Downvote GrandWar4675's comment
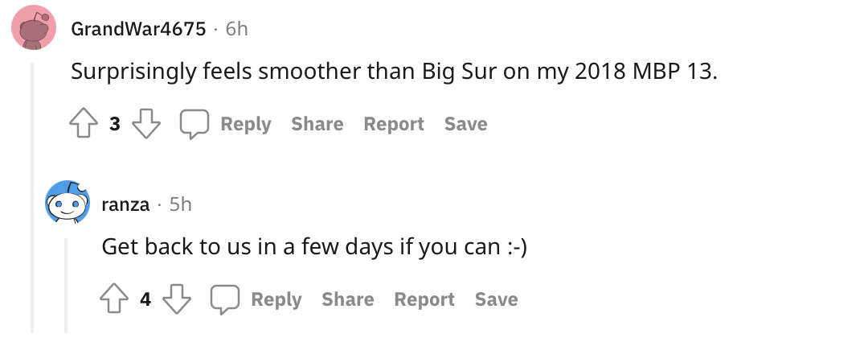The image size is (868, 338). coord(146,124)
